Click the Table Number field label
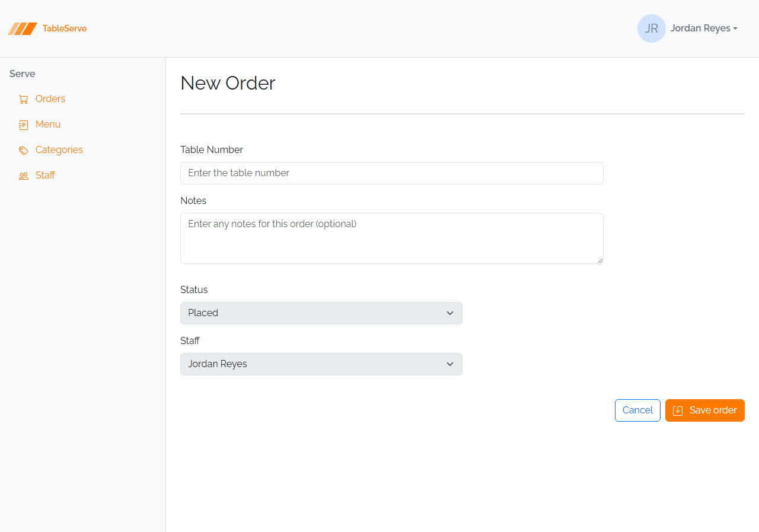This screenshot has width=759, height=532. (212, 150)
